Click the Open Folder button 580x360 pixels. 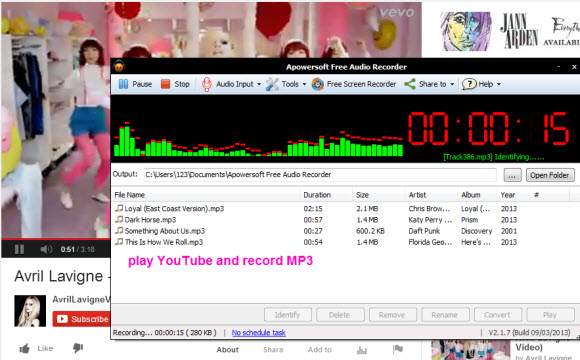click(x=550, y=175)
